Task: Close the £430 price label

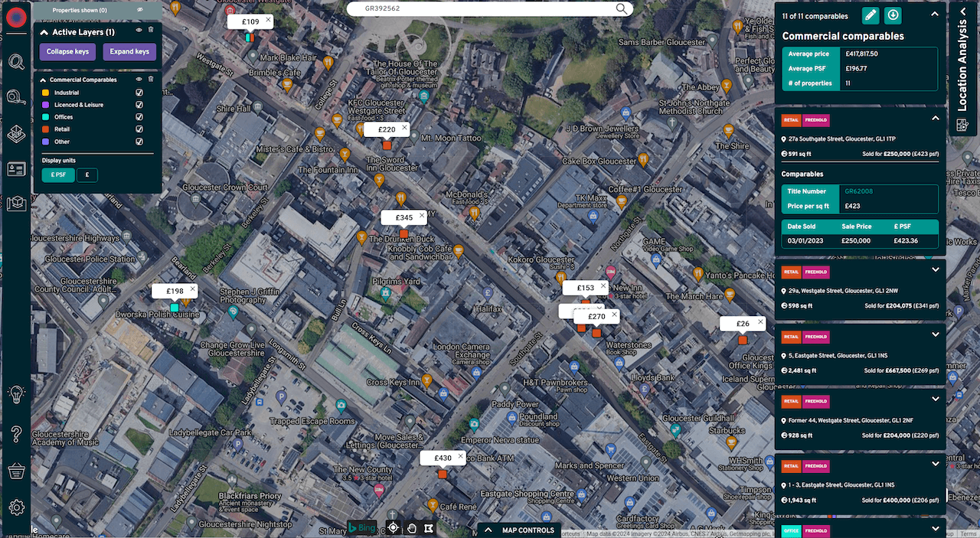Action: (x=460, y=456)
